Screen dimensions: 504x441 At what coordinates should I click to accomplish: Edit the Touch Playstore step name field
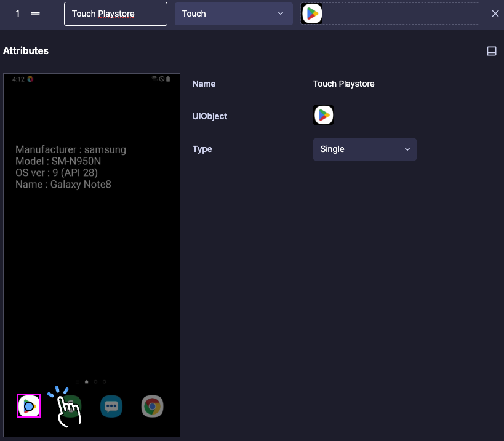pyautogui.click(x=116, y=14)
